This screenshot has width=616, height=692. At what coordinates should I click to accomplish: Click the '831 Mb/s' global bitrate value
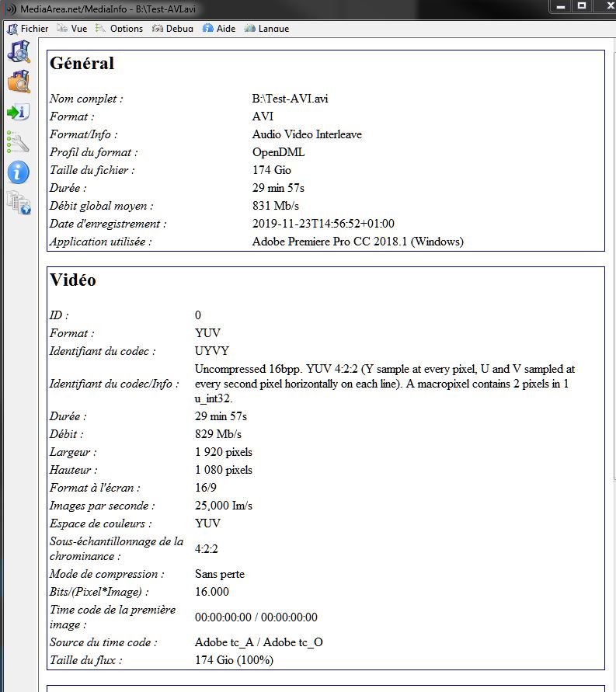275,206
